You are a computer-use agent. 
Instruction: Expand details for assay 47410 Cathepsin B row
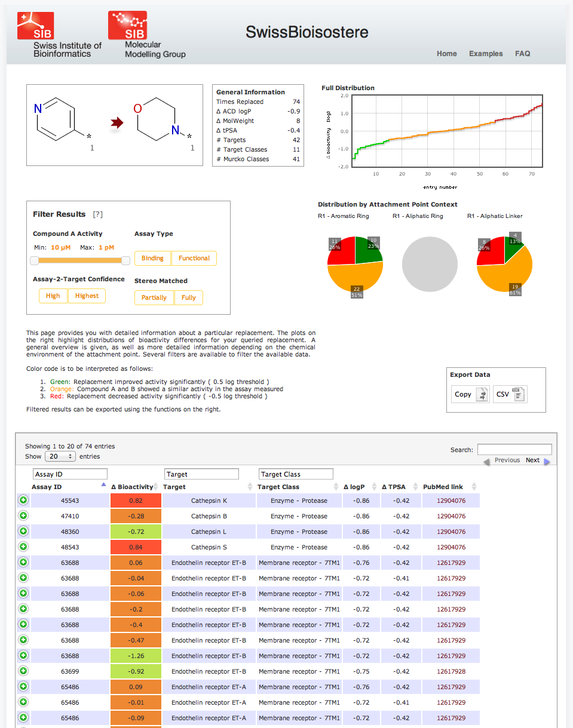point(23,516)
